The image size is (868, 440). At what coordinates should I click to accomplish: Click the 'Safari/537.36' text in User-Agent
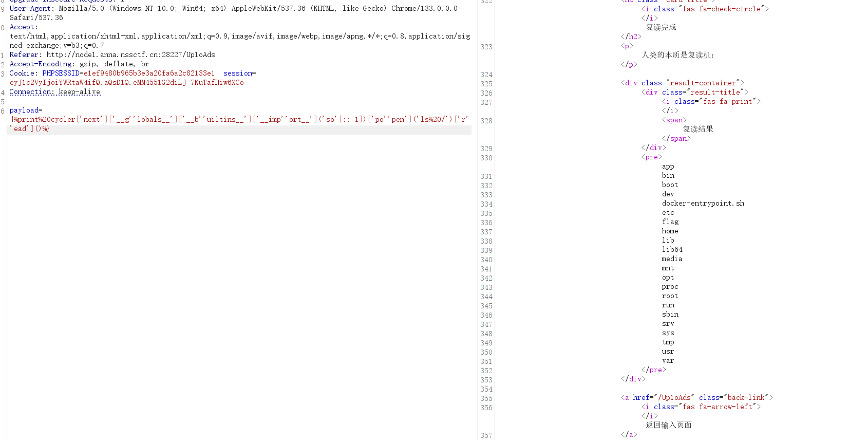(x=36, y=17)
